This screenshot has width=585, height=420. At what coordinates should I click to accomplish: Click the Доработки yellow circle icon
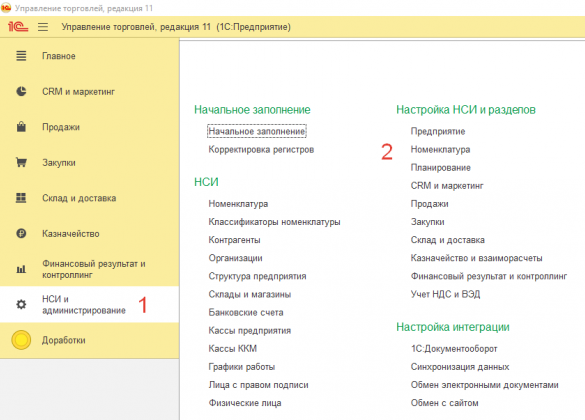[21, 340]
